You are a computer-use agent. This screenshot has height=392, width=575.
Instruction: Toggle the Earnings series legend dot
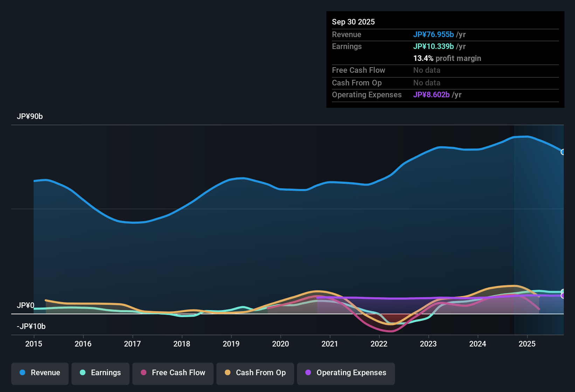click(x=83, y=373)
